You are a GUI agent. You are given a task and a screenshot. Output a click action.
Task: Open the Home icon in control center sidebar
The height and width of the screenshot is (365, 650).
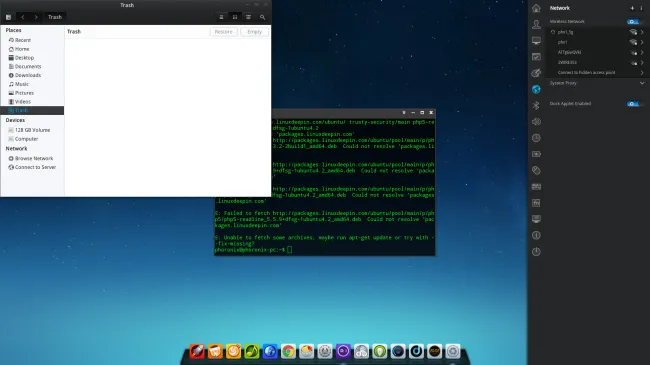pos(536,8)
